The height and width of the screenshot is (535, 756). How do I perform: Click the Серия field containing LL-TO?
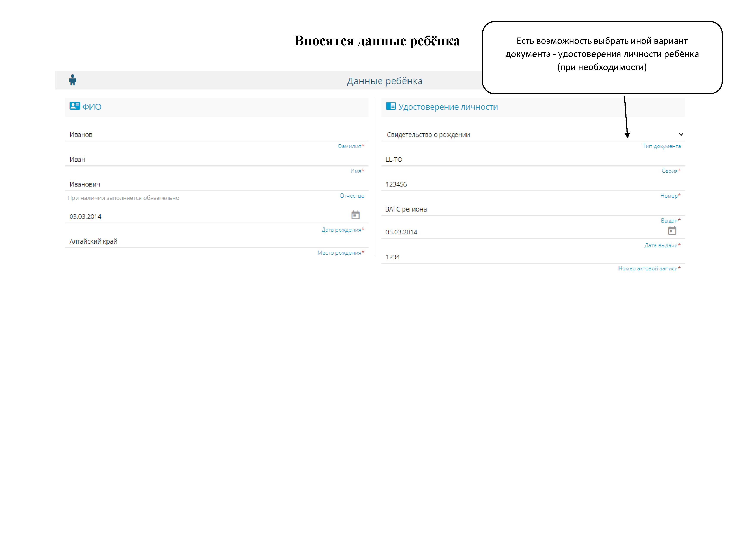click(533, 160)
